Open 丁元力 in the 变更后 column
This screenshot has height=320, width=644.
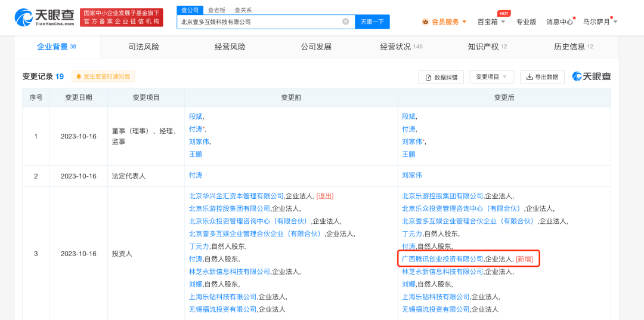tap(412, 233)
